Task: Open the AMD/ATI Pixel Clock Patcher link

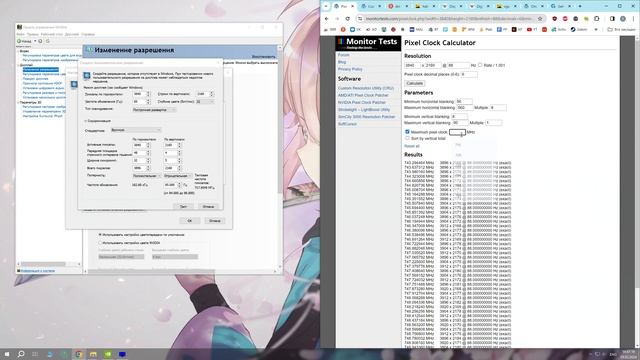Action: 363,95
